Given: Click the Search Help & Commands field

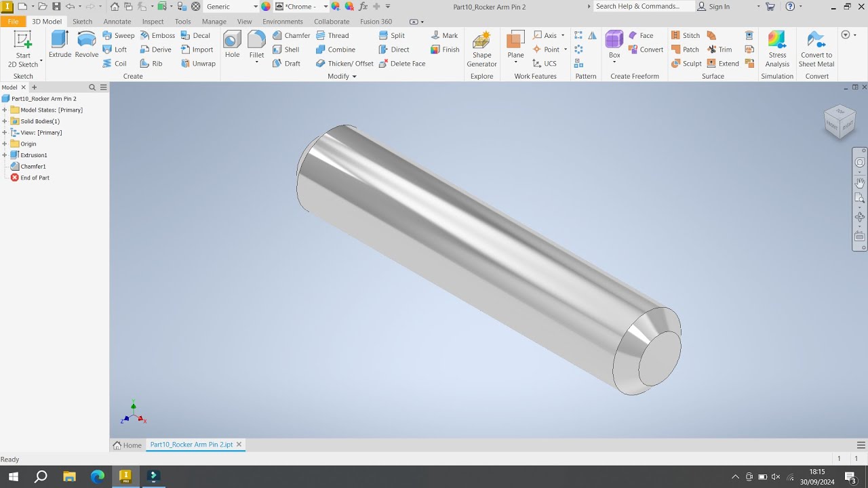Looking at the screenshot, I should click(644, 6).
